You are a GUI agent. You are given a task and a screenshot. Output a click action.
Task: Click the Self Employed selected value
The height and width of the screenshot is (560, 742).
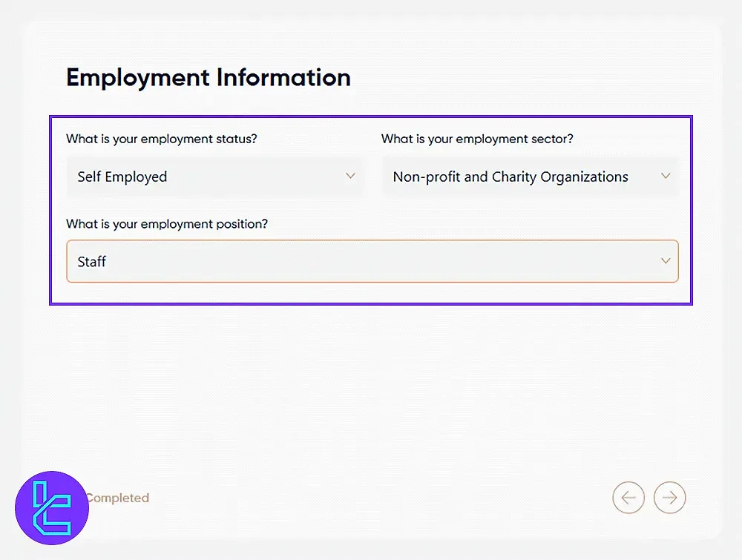122,177
